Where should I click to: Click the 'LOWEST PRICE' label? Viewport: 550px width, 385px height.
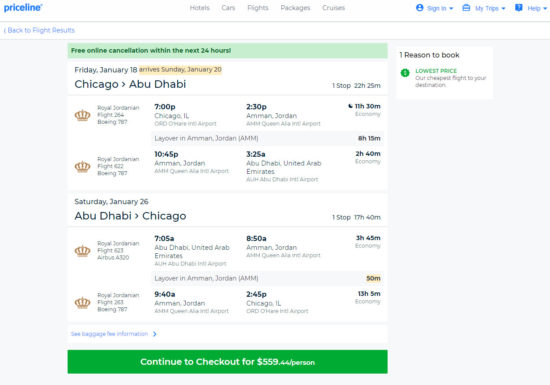pos(436,71)
